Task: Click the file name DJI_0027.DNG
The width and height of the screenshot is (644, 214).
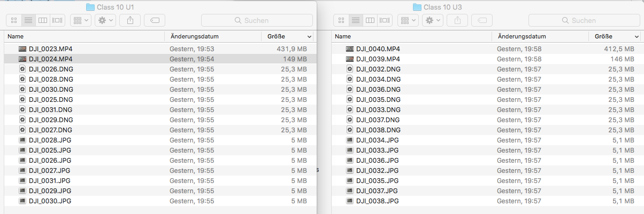Action: point(51,130)
